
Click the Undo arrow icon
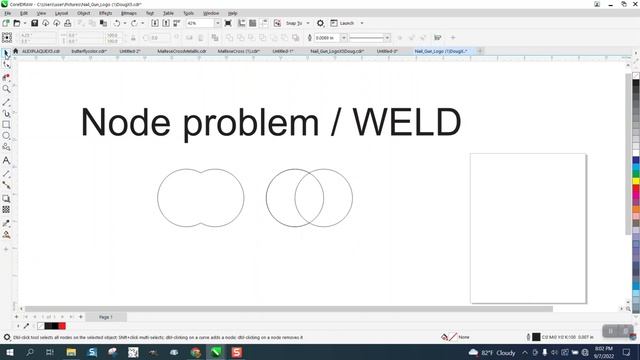coord(117,23)
